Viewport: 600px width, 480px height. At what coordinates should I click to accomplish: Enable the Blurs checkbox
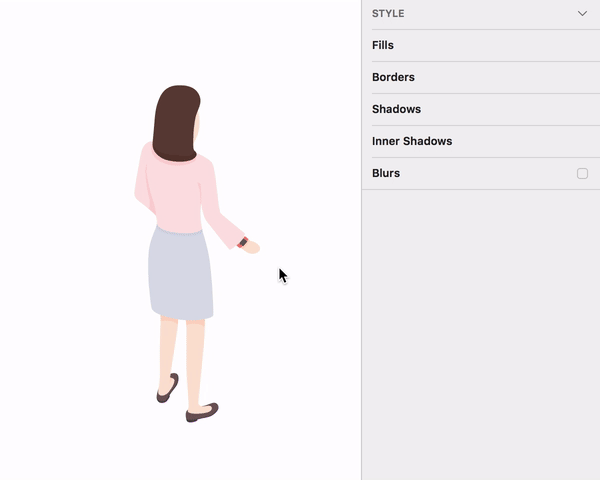tap(582, 173)
